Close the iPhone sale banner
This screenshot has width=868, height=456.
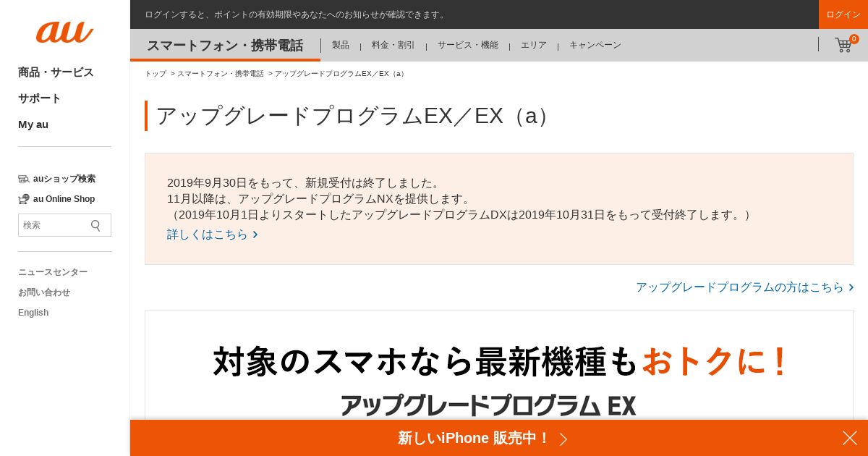click(x=849, y=438)
